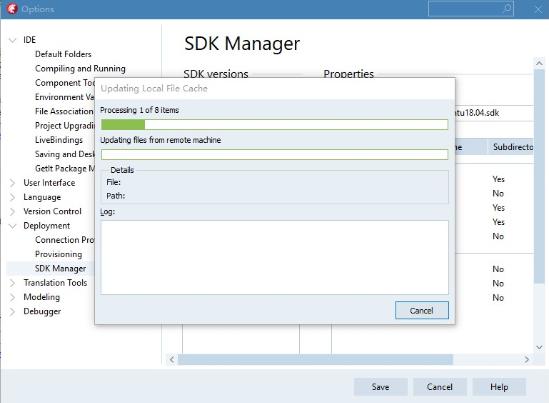549x403 pixels.
Task: Expand the Language tree node
Action: point(12,197)
